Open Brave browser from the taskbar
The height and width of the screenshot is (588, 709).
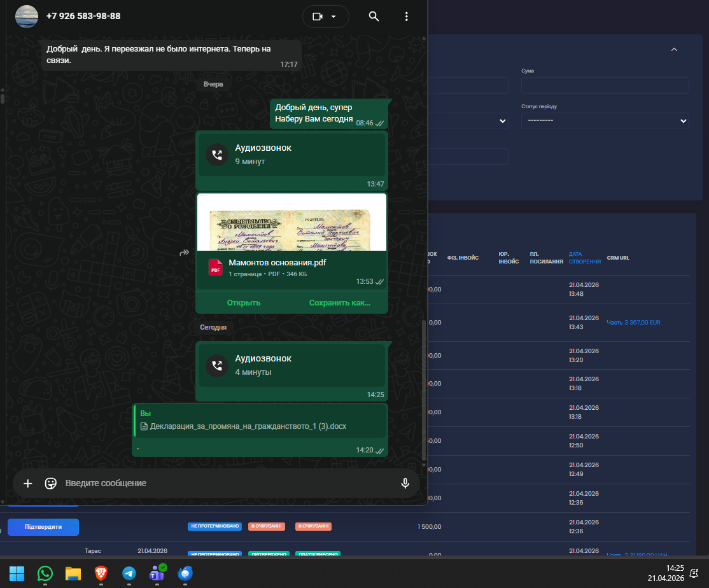click(101, 573)
